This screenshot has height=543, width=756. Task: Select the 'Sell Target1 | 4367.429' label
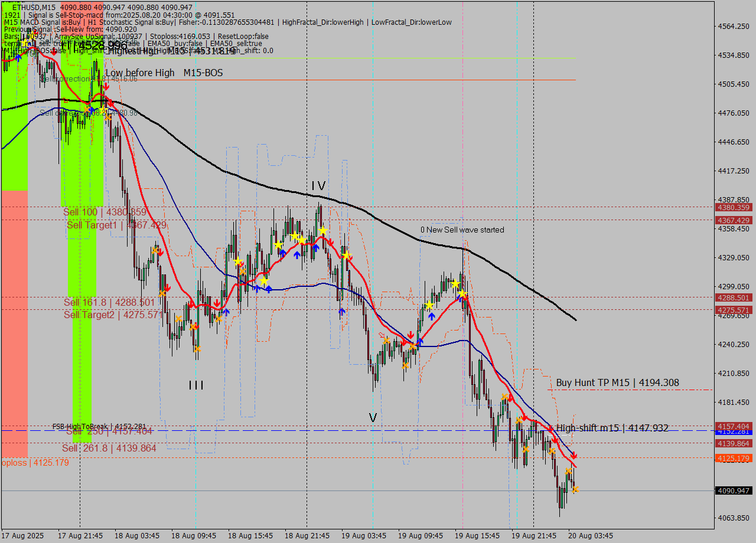(116, 225)
